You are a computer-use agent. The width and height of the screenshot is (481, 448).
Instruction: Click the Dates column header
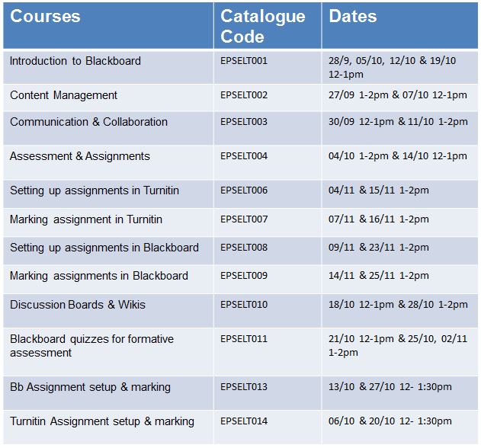coord(399,25)
